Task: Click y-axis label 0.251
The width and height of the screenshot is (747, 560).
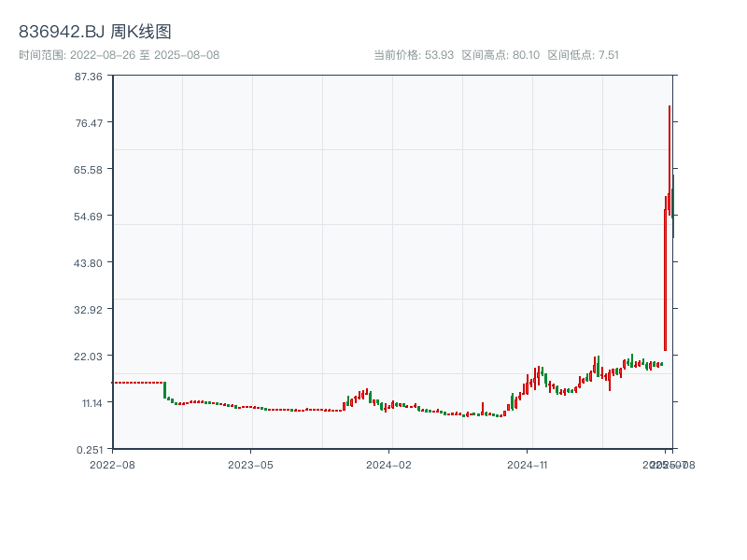Action: point(90,450)
